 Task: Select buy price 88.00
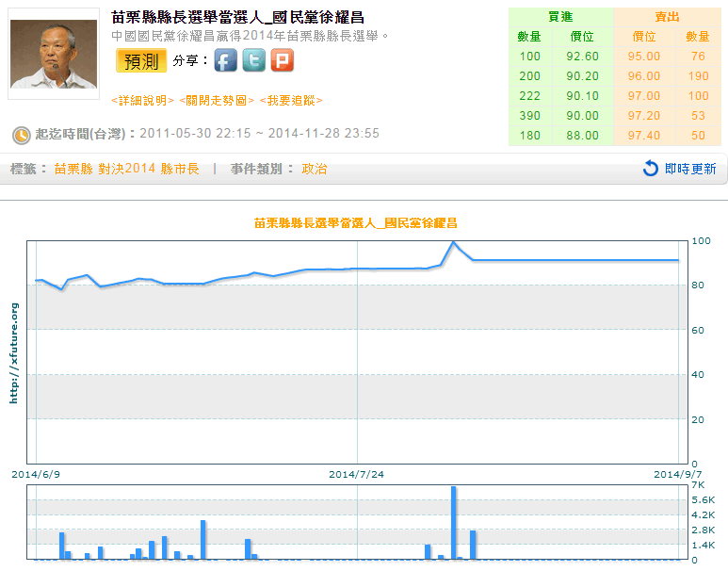(582, 136)
